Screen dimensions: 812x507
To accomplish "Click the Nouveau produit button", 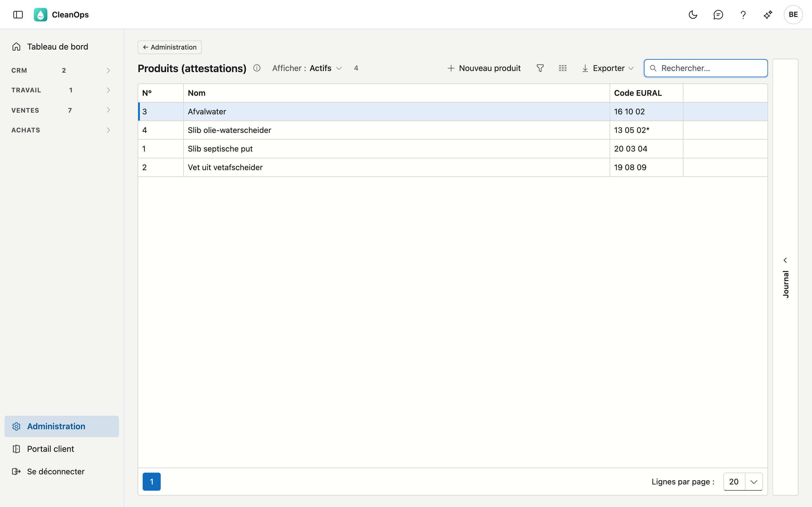I will [x=484, y=68].
